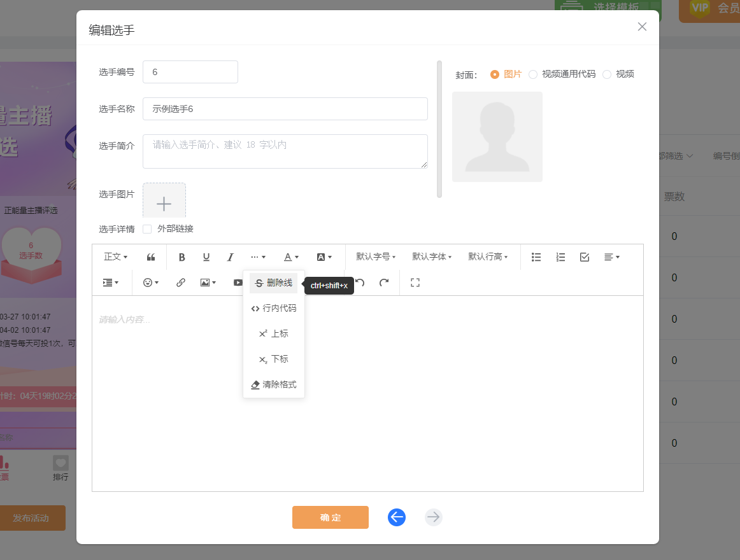
Task: Enable the 外部链接 checkbox
Action: click(x=147, y=229)
